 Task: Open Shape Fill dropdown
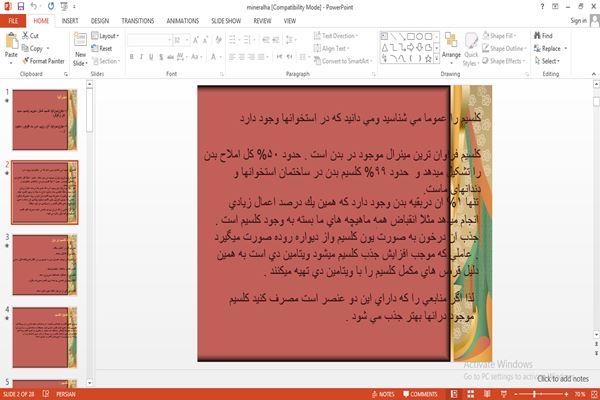pyautogui.click(x=499, y=36)
